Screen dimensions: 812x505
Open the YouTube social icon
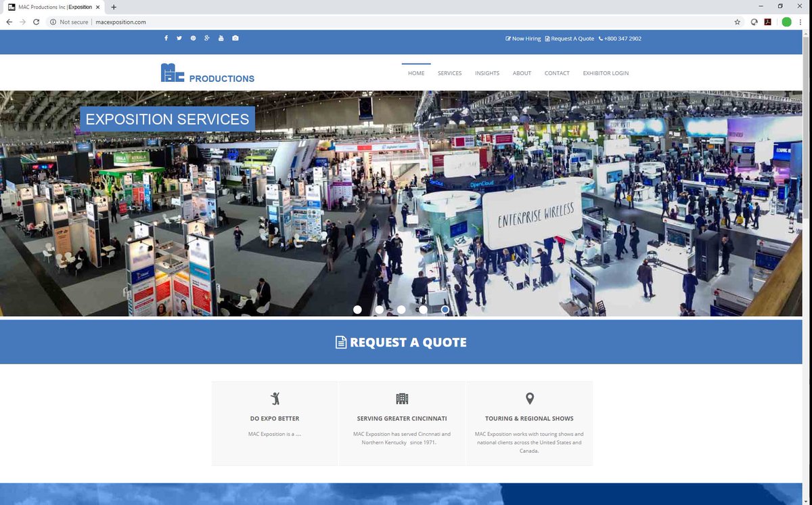pyautogui.click(x=221, y=38)
